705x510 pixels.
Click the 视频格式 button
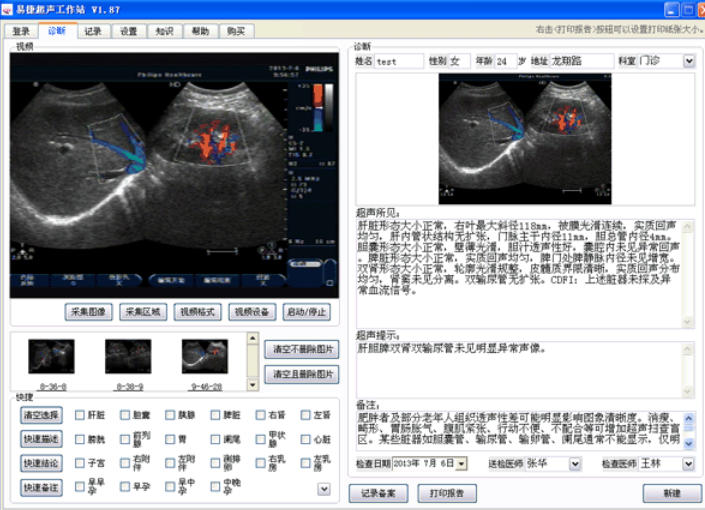[197, 312]
